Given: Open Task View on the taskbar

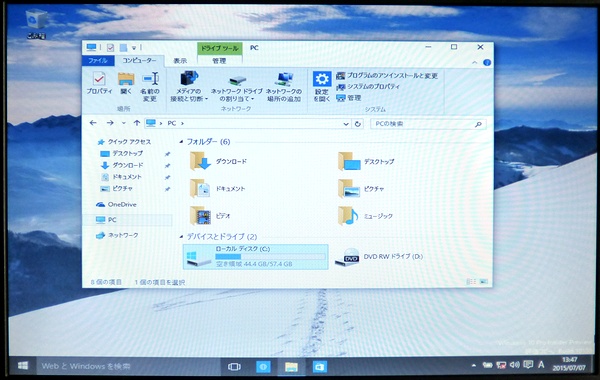Looking at the screenshot, I should tap(234, 367).
